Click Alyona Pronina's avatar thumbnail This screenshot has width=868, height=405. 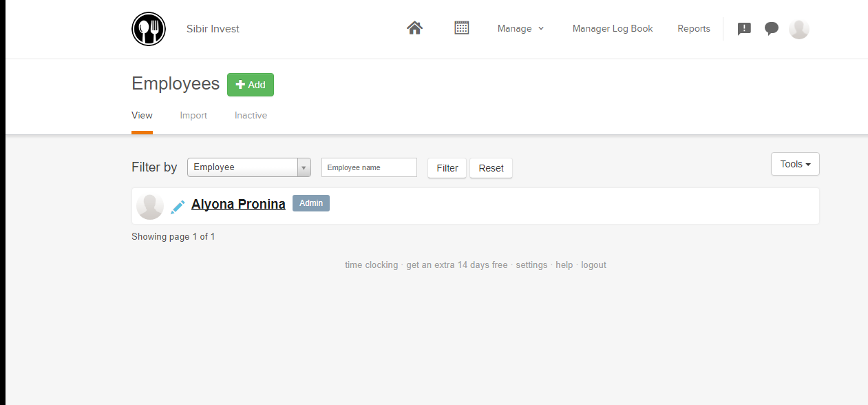point(150,206)
